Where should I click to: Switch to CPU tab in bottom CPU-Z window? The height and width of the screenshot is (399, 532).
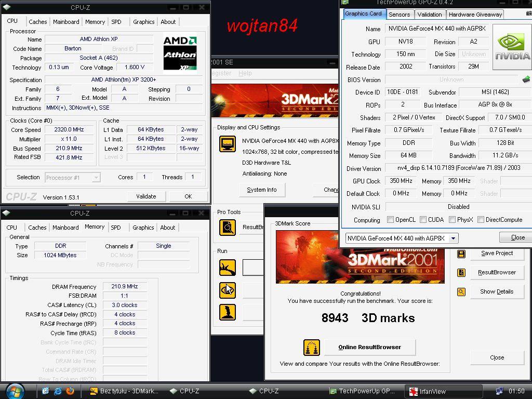[11, 228]
